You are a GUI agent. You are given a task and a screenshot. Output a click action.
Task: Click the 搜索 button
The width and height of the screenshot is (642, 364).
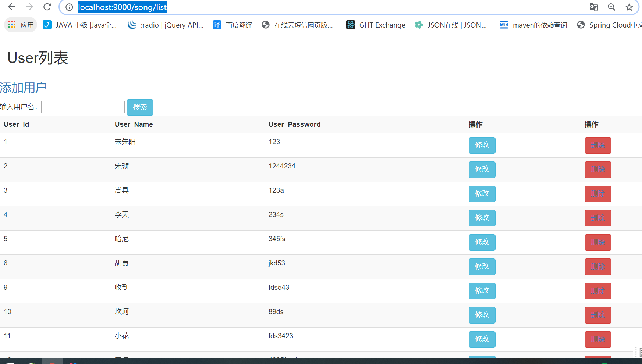coord(140,107)
